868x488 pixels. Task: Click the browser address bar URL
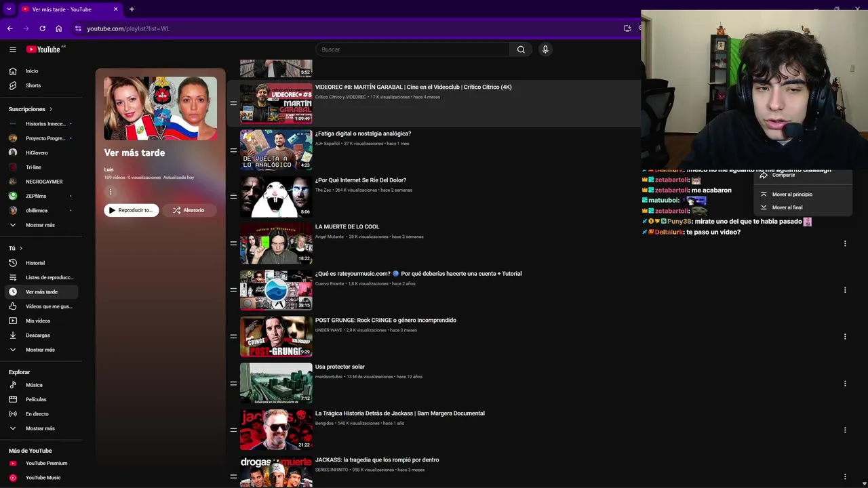[128, 28]
